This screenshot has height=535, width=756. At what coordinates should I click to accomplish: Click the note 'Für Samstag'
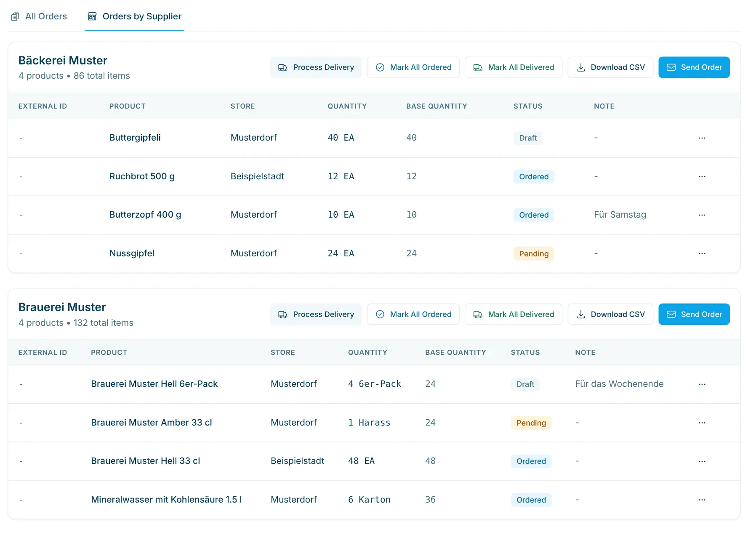click(x=620, y=215)
